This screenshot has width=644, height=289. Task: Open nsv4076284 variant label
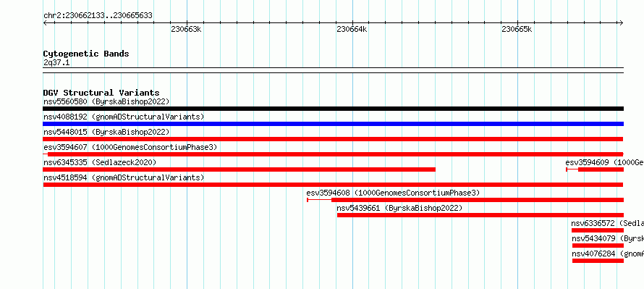pos(607,254)
